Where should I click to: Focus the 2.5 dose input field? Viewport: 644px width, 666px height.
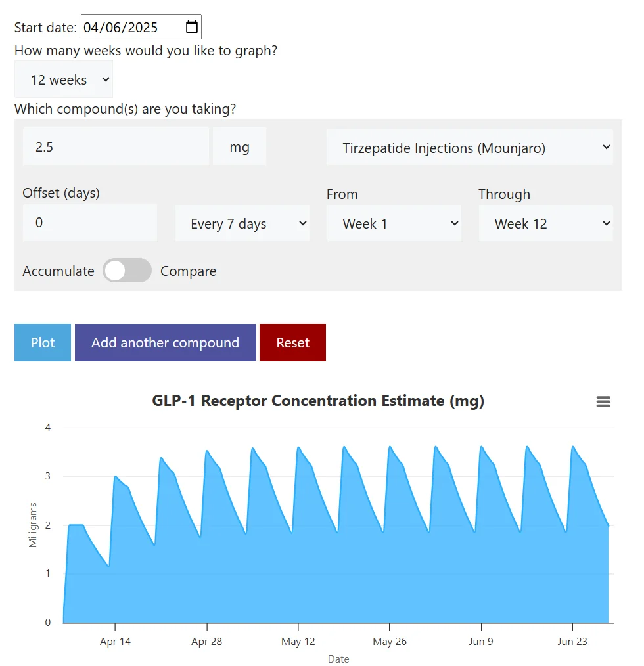coord(116,146)
